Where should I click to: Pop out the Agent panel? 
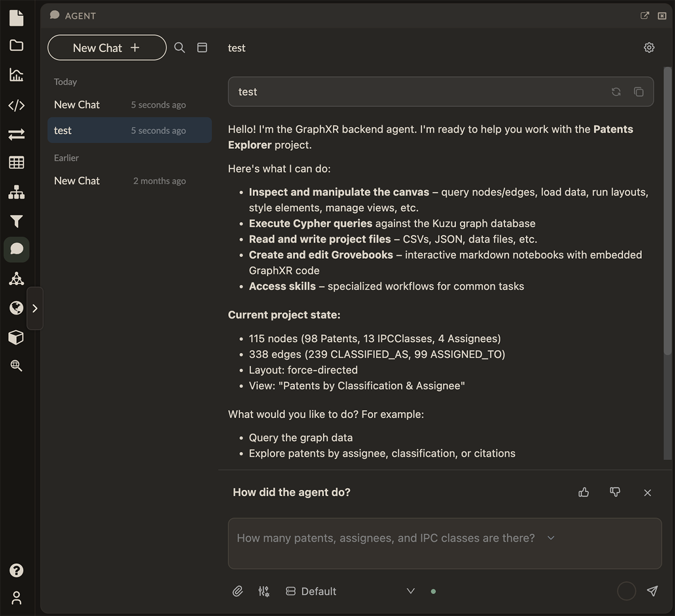click(645, 16)
